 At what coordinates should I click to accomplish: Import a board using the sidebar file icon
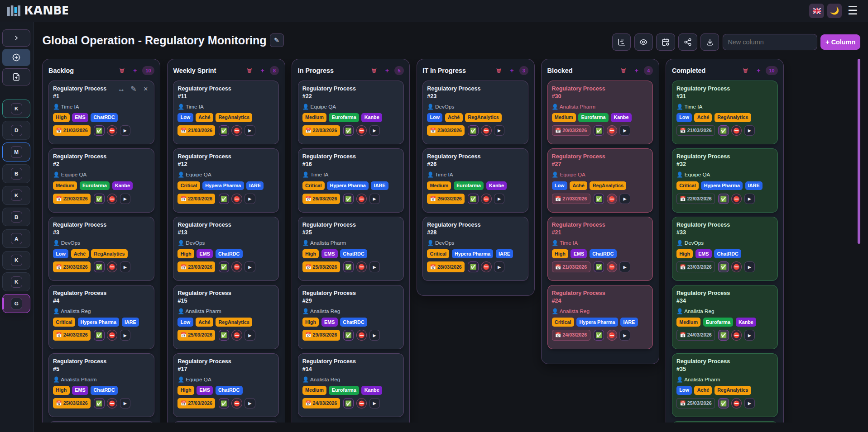pyautogui.click(x=16, y=77)
